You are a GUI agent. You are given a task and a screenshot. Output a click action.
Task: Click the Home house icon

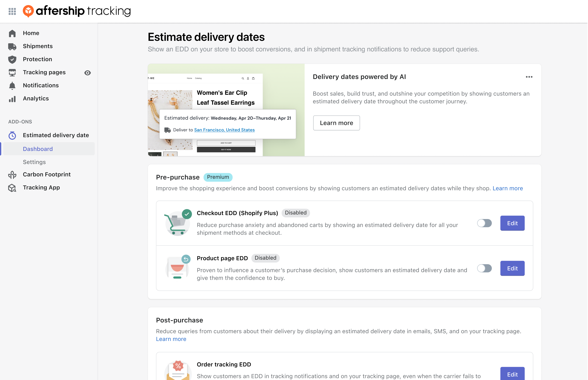[x=12, y=33]
